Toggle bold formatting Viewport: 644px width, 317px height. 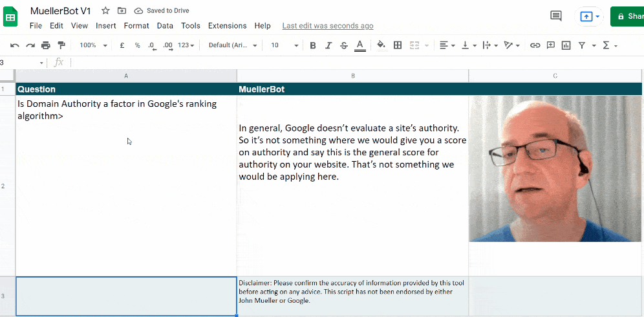pyautogui.click(x=313, y=45)
